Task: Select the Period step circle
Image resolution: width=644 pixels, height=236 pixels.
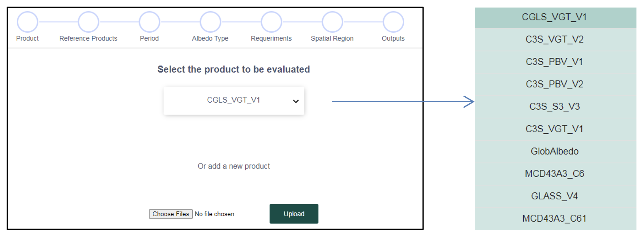Action: point(150,22)
